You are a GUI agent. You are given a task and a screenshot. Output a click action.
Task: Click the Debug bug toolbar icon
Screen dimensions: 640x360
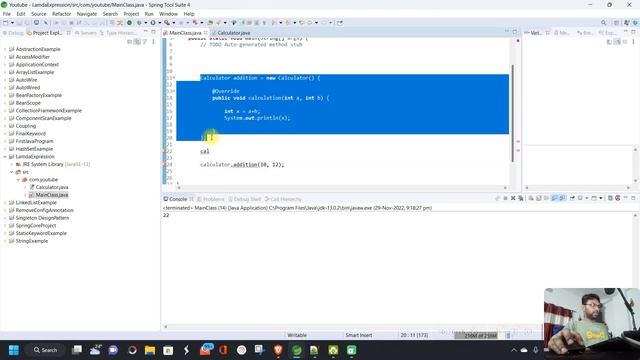(140, 23)
